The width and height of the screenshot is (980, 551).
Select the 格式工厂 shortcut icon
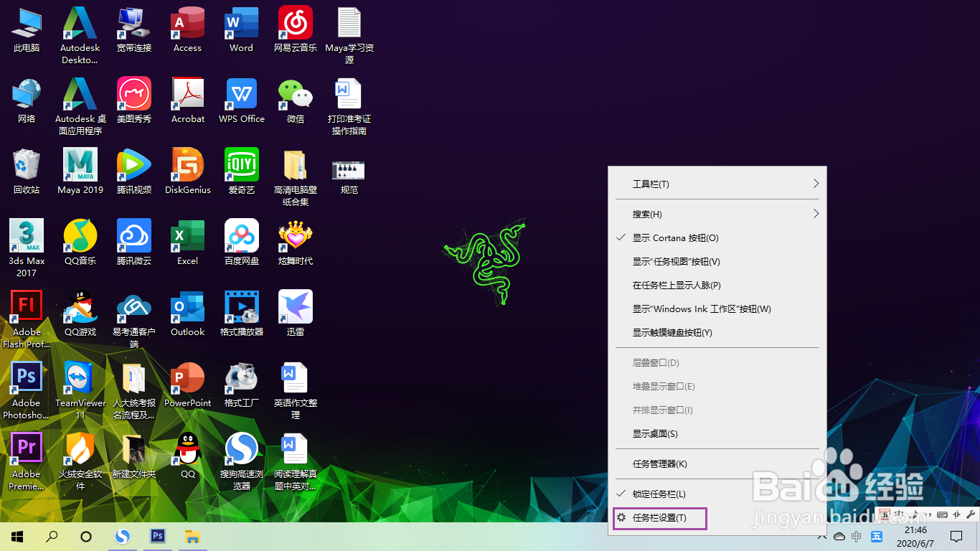coord(242,385)
